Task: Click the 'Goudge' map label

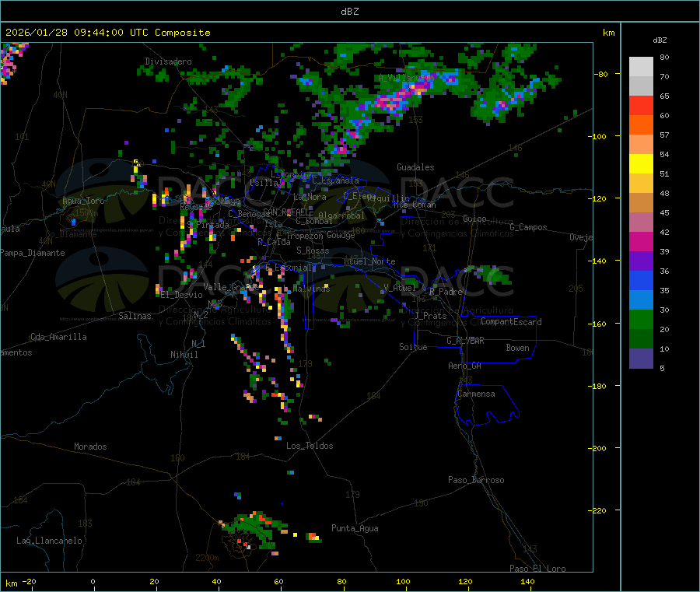Action: click(341, 235)
